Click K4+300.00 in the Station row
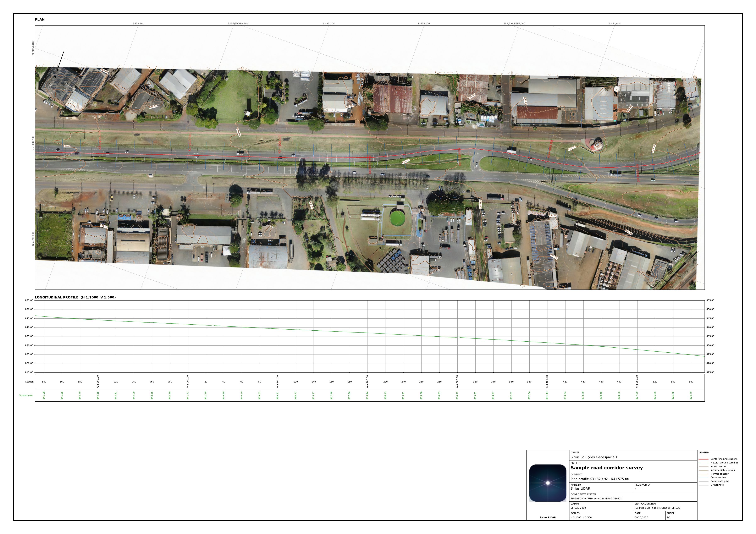Image resolution: width=756 pixels, height=534 pixels. pyautogui.click(x=457, y=382)
